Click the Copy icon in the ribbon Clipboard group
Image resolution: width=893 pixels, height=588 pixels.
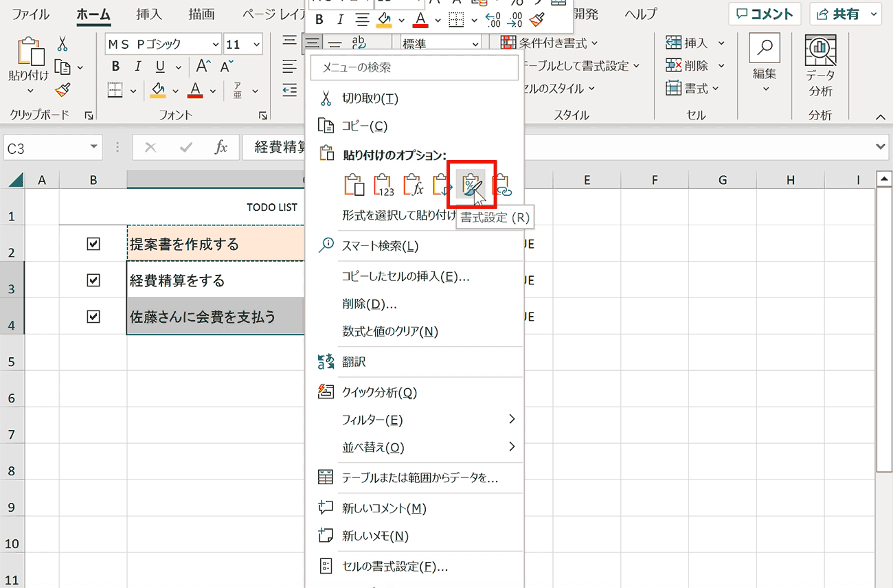pyautogui.click(x=63, y=67)
